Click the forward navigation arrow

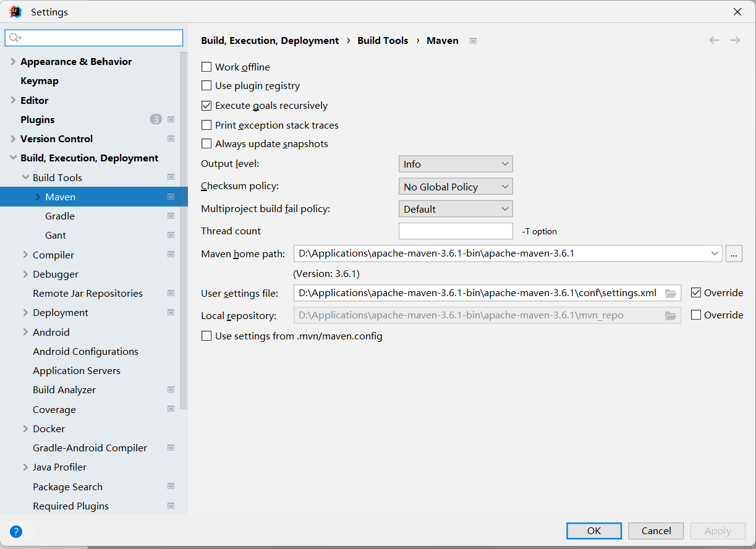pos(735,40)
